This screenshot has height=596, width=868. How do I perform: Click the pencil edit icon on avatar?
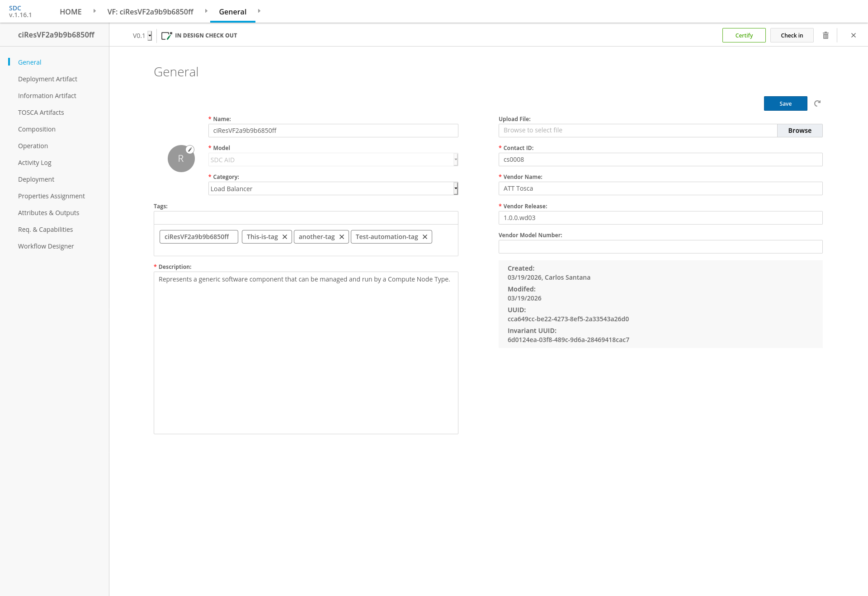(x=190, y=150)
